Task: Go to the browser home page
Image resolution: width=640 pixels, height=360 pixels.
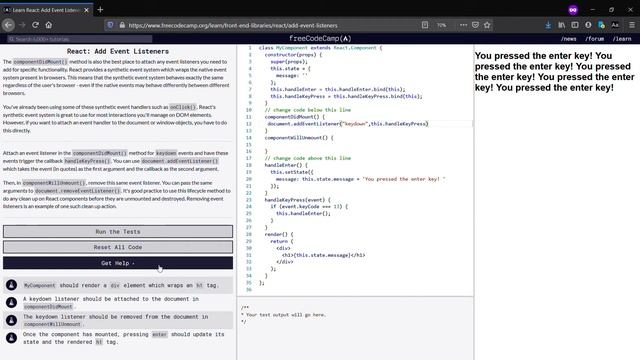Action: [49, 25]
